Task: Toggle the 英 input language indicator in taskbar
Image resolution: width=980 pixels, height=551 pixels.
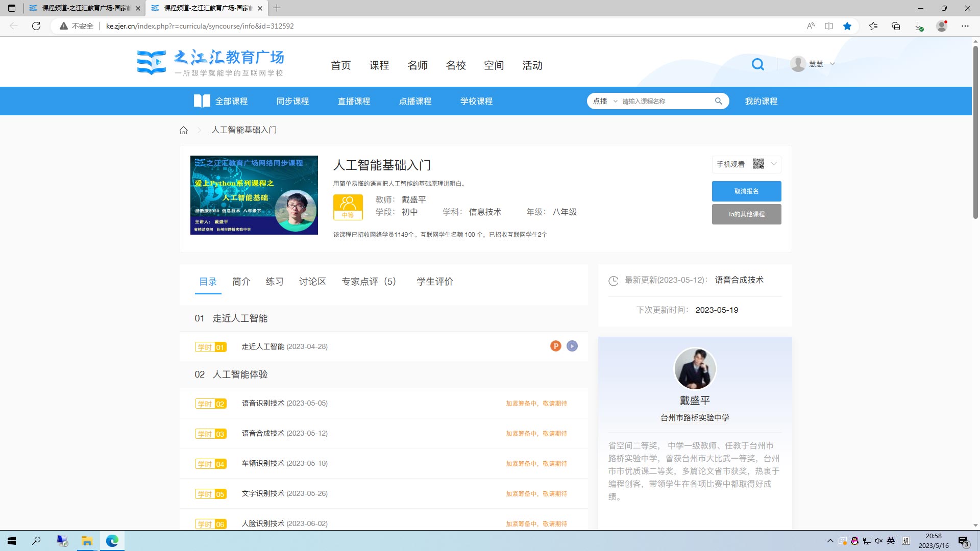Action: pos(891,541)
